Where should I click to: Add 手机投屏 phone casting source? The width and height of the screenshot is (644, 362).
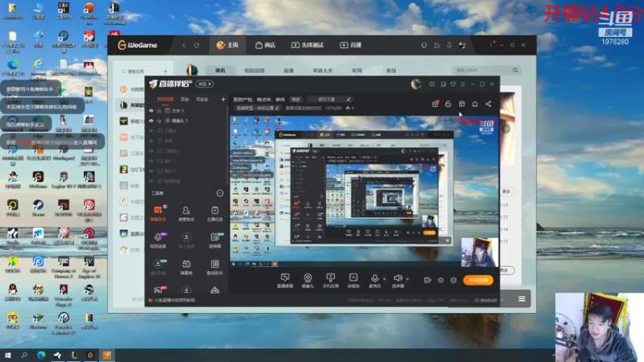click(x=330, y=281)
